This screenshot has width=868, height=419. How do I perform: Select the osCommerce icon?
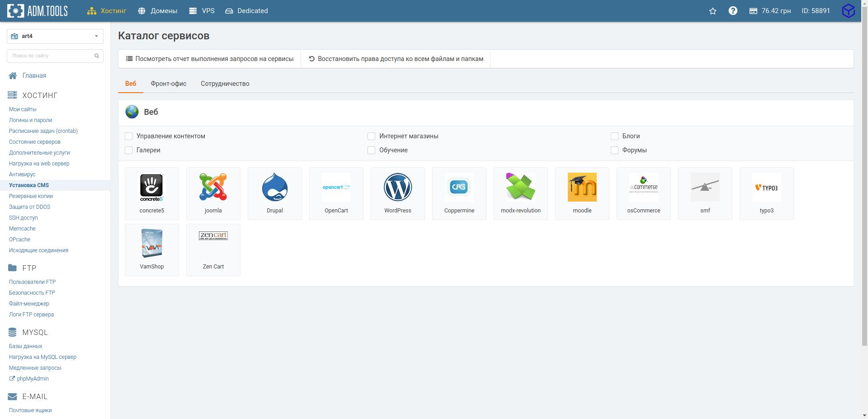click(x=644, y=187)
